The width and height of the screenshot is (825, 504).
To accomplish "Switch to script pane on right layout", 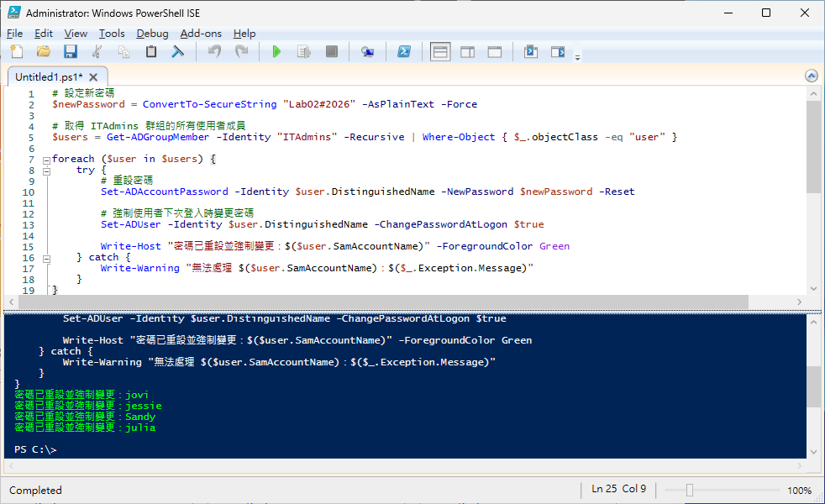I will pyautogui.click(x=467, y=52).
